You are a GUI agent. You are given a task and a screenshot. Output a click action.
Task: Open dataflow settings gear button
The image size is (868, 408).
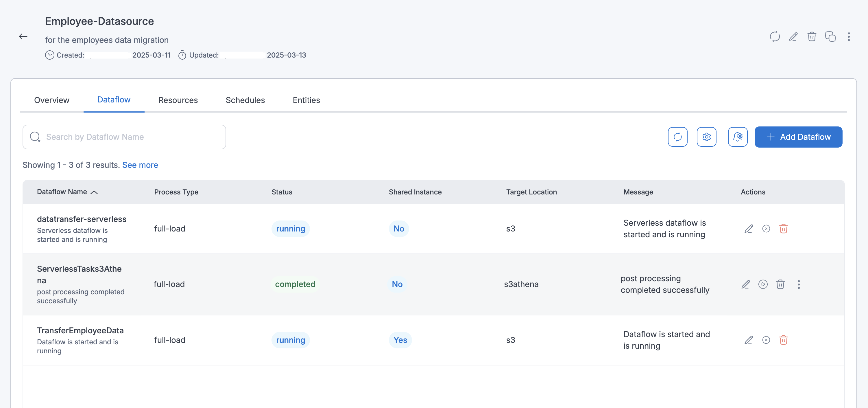(x=707, y=137)
